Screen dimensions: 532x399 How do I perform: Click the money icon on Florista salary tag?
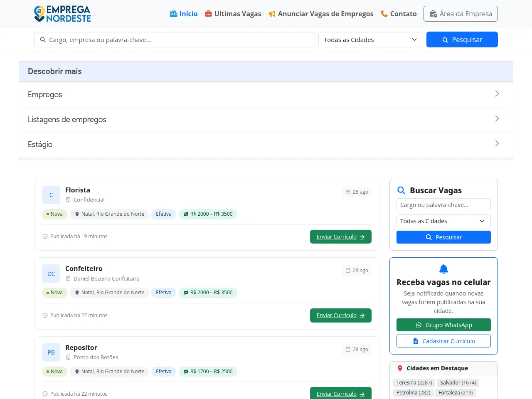tap(186, 214)
